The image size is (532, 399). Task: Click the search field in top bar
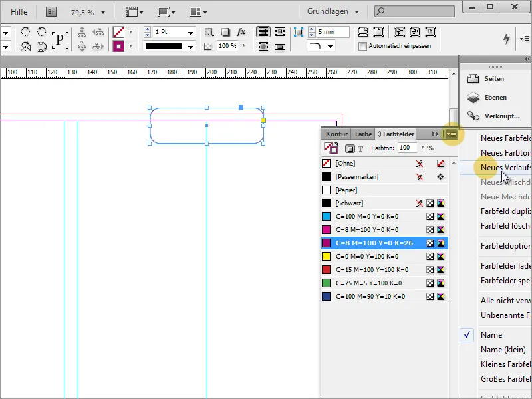pyautogui.click(x=414, y=11)
